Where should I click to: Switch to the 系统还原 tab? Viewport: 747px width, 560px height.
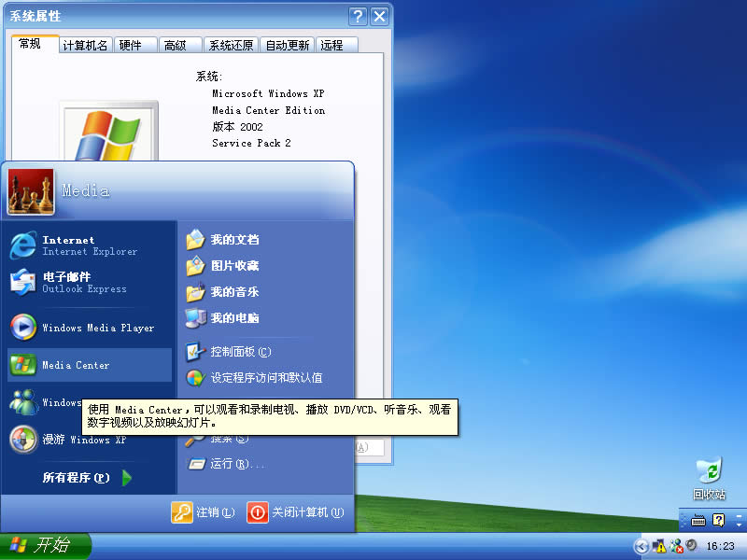pyautogui.click(x=231, y=45)
